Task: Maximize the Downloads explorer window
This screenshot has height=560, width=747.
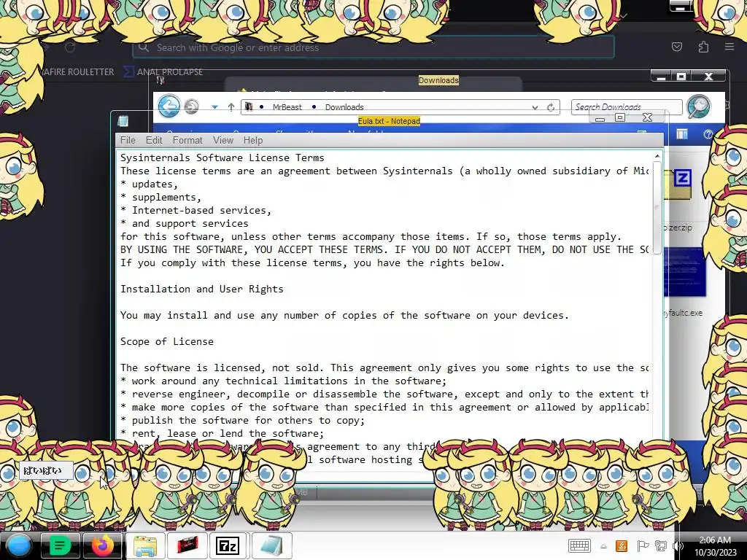Action: pyautogui.click(x=681, y=76)
